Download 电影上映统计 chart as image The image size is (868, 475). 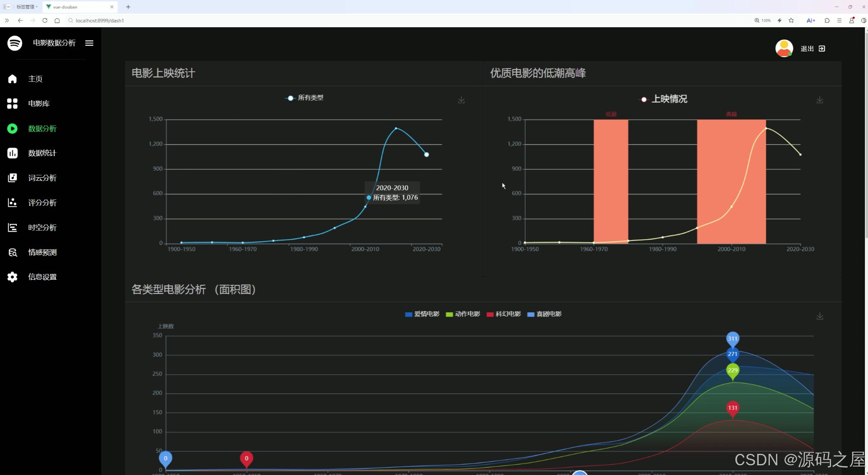[x=461, y=100]
